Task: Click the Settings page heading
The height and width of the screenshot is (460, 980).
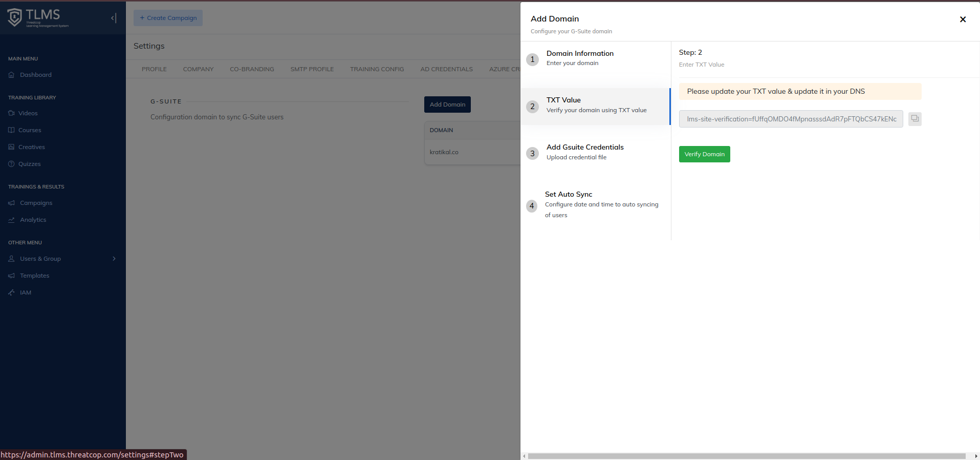Action: click(149, 46)
